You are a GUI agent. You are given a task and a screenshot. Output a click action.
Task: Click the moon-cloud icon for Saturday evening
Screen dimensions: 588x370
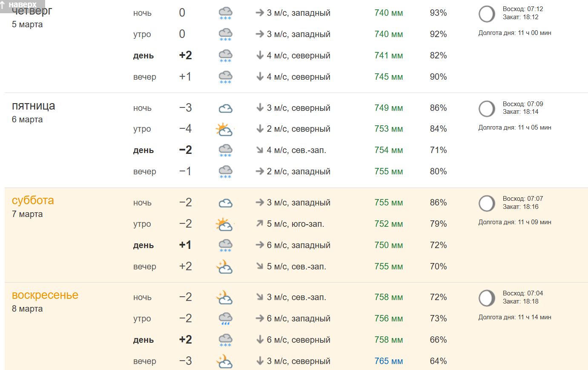pyautogui.click(x=224, y=267)
